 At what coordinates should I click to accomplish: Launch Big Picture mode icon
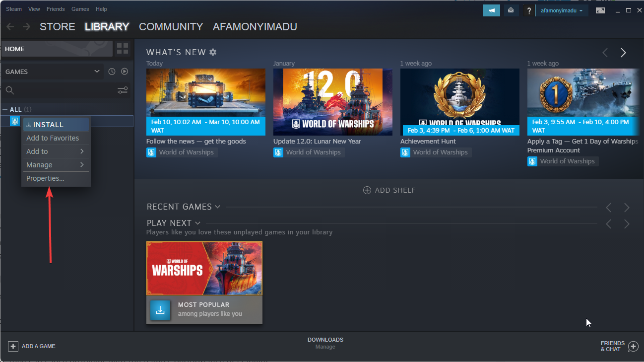(600, 10)
